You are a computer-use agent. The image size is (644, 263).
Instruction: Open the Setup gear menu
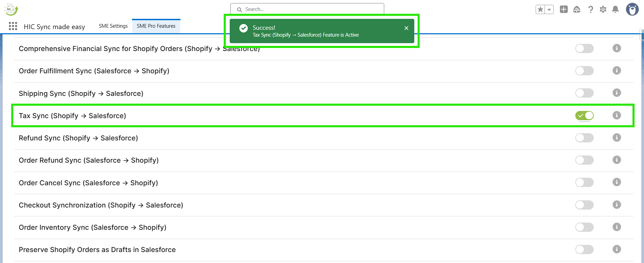click(x=603, y=10)
